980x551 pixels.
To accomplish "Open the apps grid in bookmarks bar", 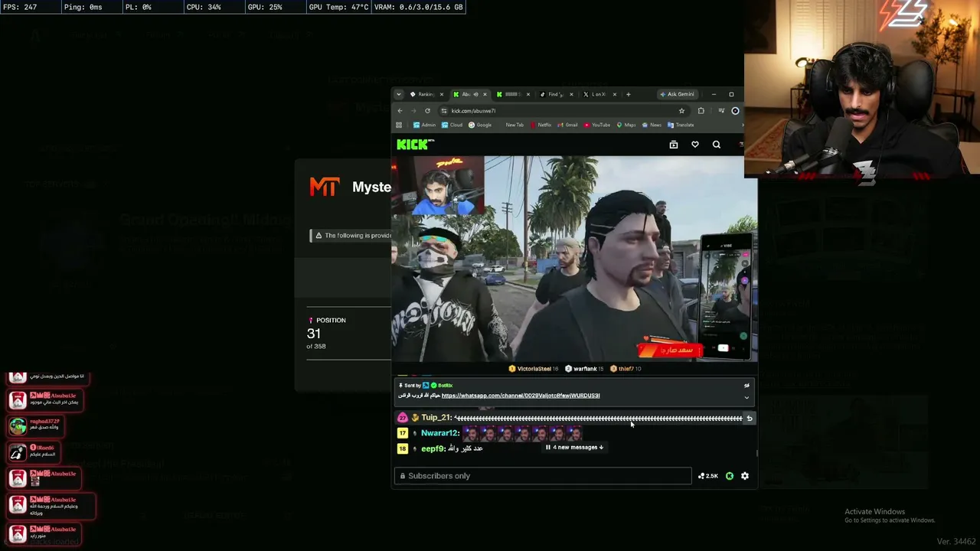I will (x=399, y=125).
